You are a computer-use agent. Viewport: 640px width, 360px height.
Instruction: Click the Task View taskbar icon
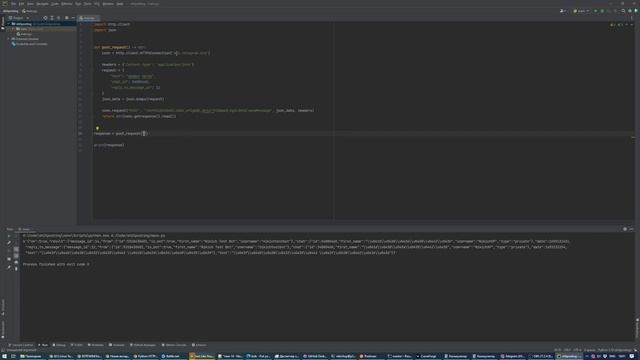pos(13,356)
